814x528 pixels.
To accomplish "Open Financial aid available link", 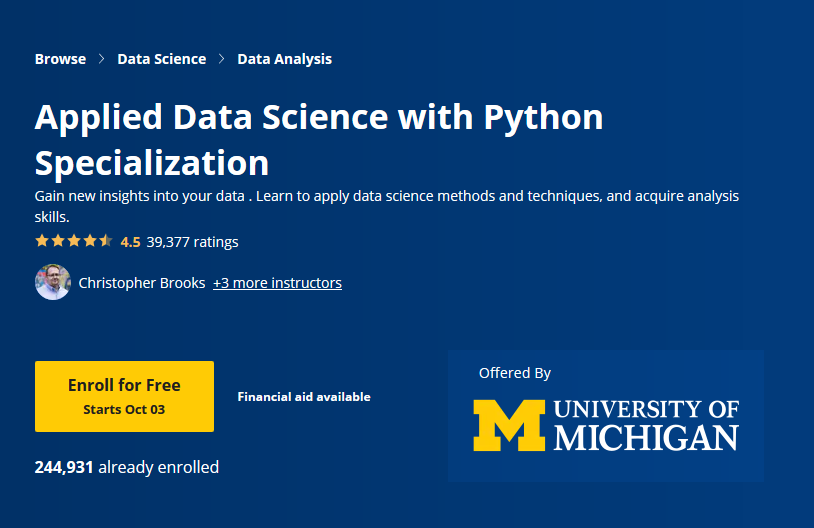I will click(x=304, y=397).
